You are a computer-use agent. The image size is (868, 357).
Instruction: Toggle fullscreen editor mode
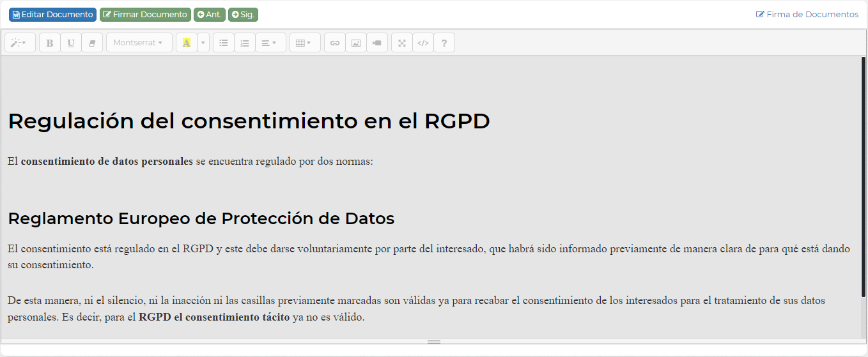coord(401,43)
